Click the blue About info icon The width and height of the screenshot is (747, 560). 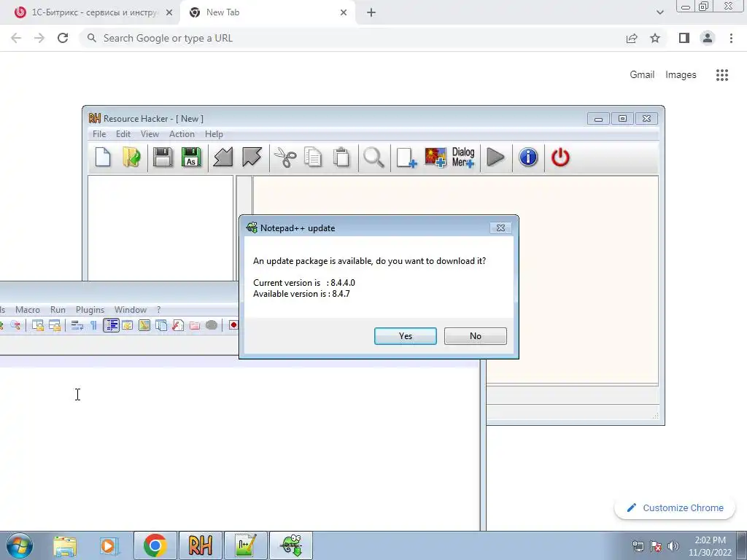528,157
